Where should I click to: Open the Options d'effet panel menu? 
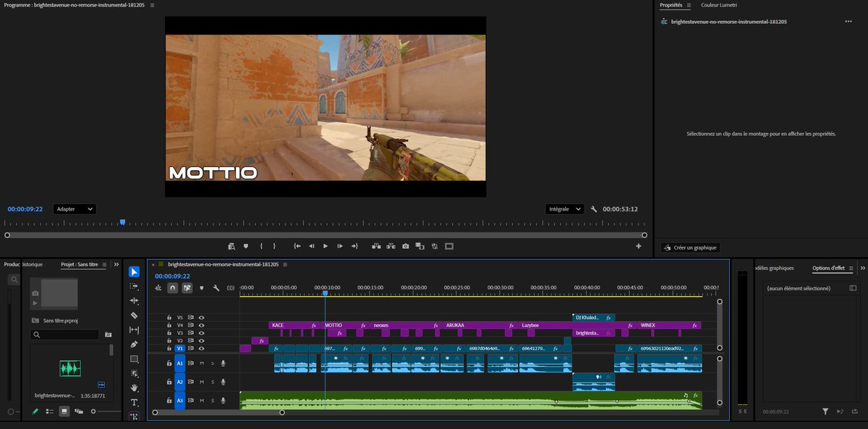tap(851, 268)
